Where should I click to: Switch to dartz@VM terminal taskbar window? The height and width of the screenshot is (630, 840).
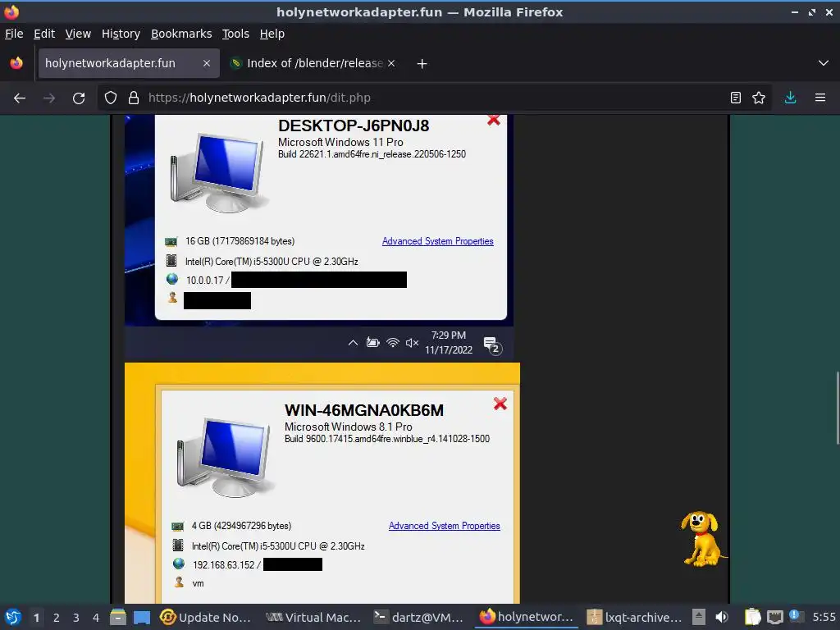point(419,617)
